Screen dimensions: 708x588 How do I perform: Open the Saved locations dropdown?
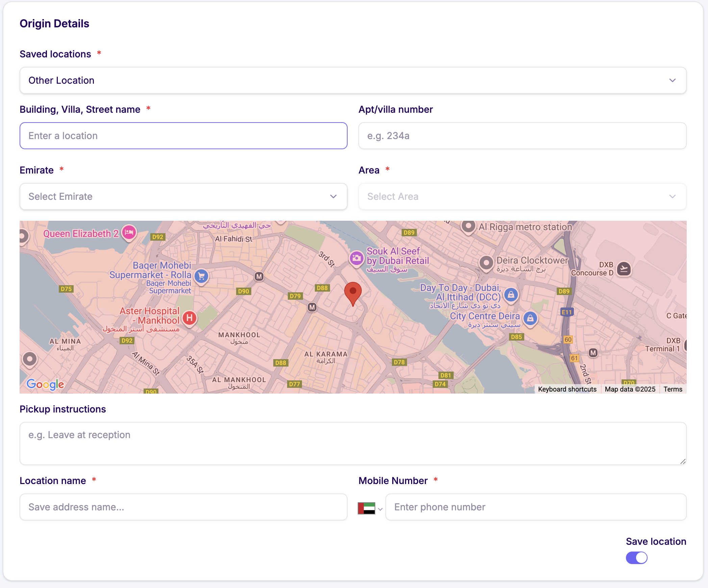click(x=353, y=80)
